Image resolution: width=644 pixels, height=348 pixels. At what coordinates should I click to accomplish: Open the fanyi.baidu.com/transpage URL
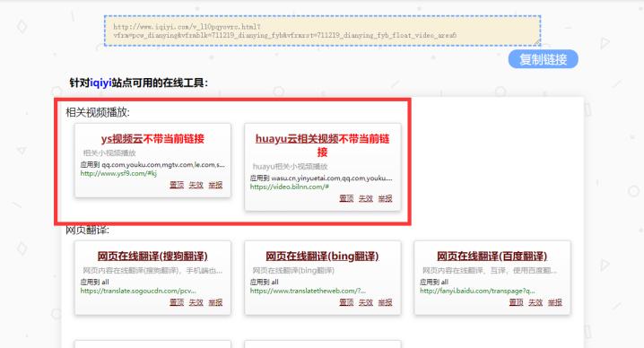click(477, 291)
